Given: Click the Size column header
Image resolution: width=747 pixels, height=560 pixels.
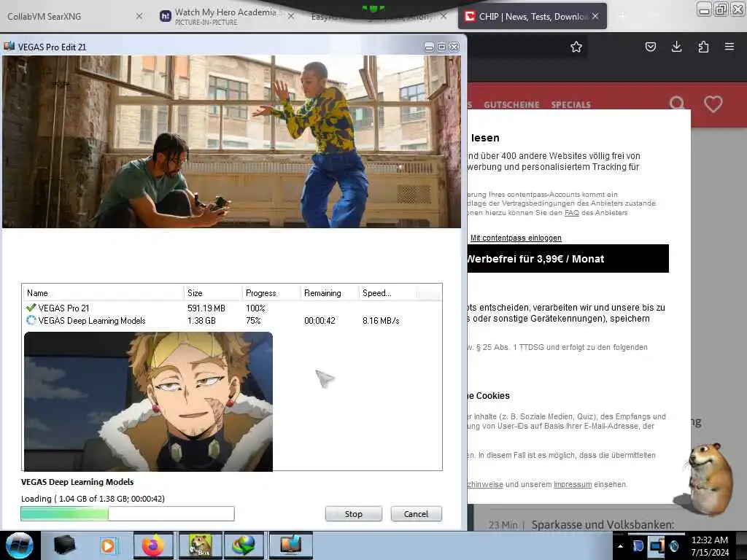Looking at the screenshot, I should (x=212, y=293).
